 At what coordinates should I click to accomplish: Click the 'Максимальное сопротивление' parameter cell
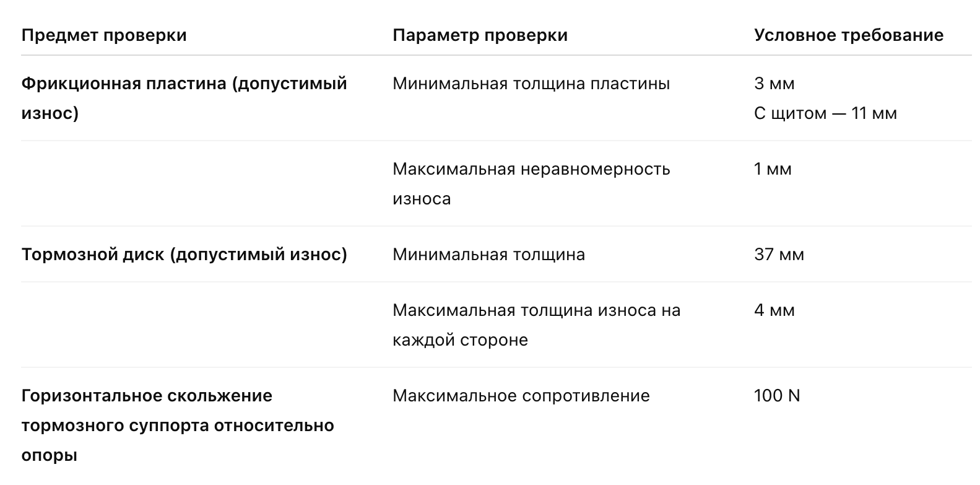click(521, 396)
